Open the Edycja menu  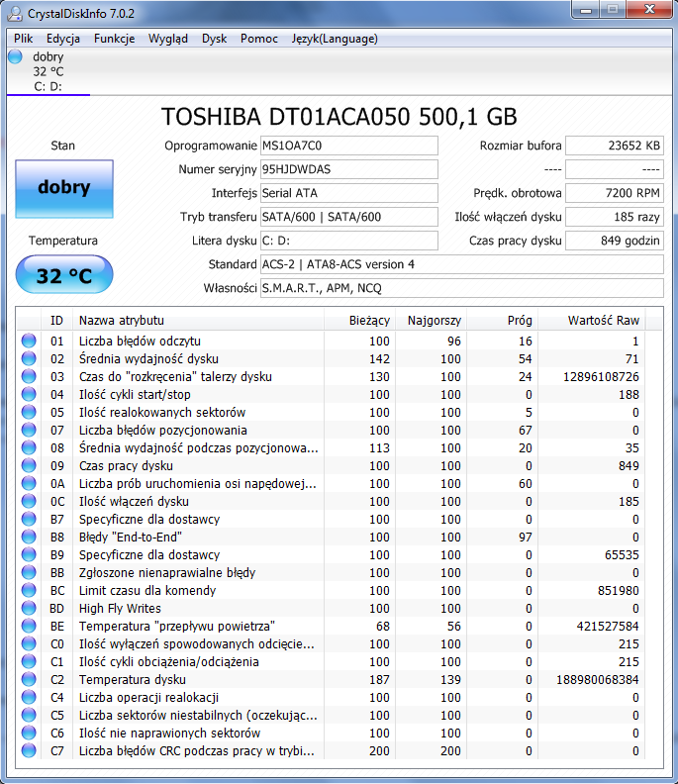pyautogui.click(x=63, y=39)
